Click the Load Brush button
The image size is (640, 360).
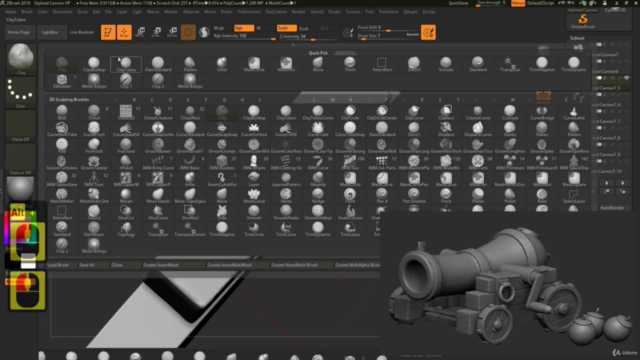click(61, 265)
